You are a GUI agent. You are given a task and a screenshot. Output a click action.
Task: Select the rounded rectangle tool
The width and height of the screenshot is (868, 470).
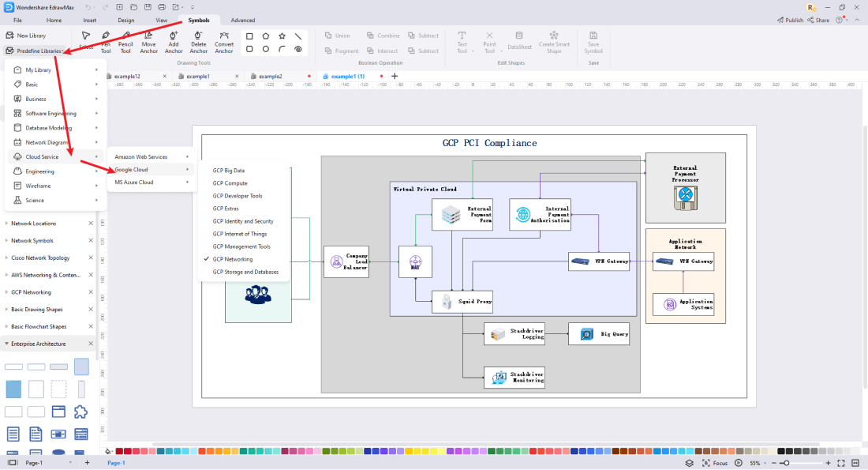249,49
